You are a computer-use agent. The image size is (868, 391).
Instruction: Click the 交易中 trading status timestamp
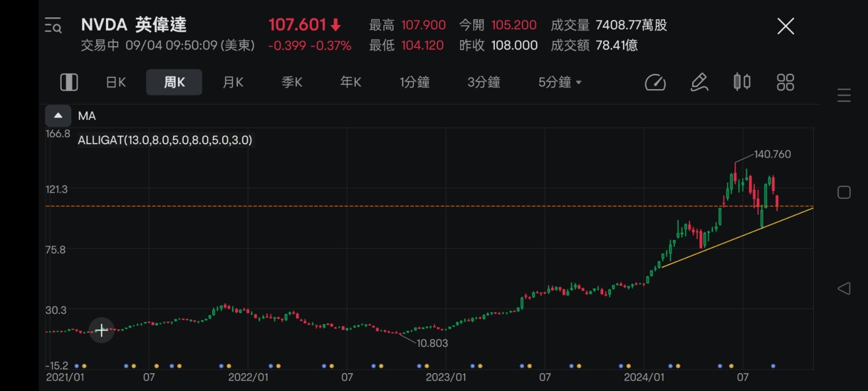tap(168, 45)
